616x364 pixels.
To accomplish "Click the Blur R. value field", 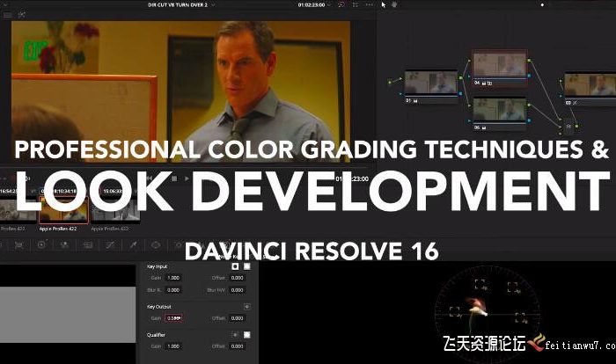I will (x=173, y=290).
